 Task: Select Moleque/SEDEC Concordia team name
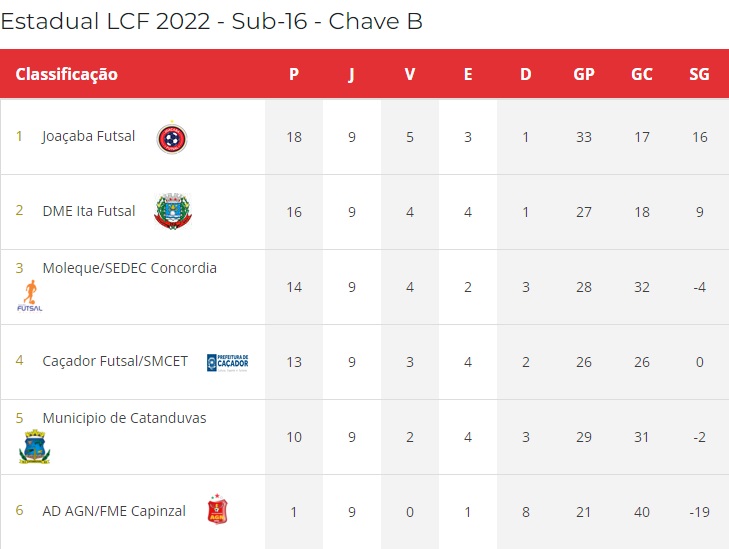130,268
